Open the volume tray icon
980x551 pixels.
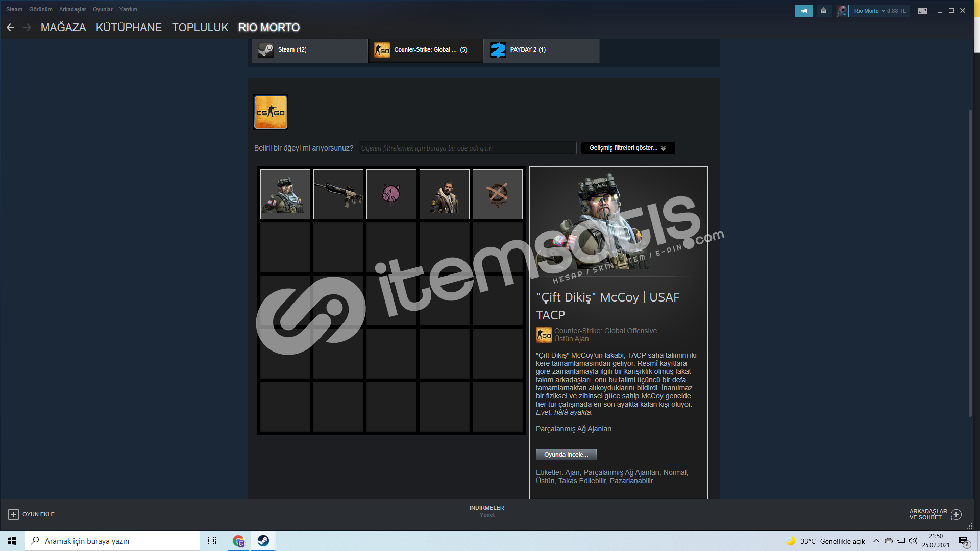tap(913, 541)
